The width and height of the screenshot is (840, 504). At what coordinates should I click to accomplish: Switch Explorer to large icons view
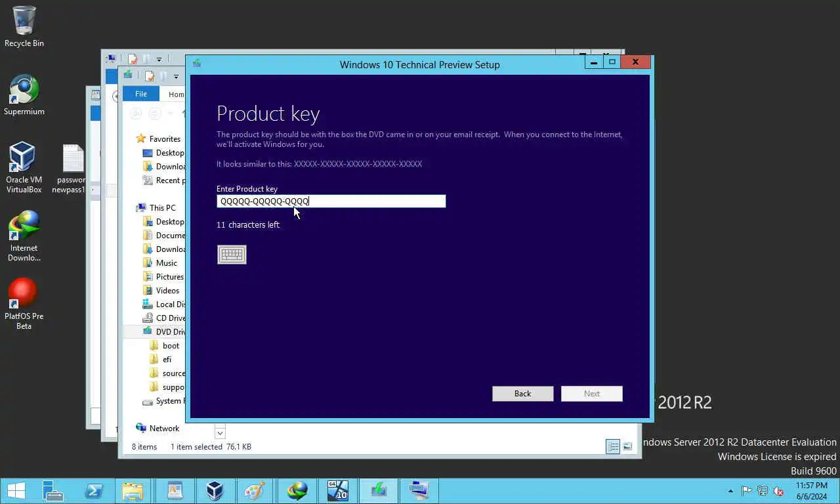click(627, 447)
